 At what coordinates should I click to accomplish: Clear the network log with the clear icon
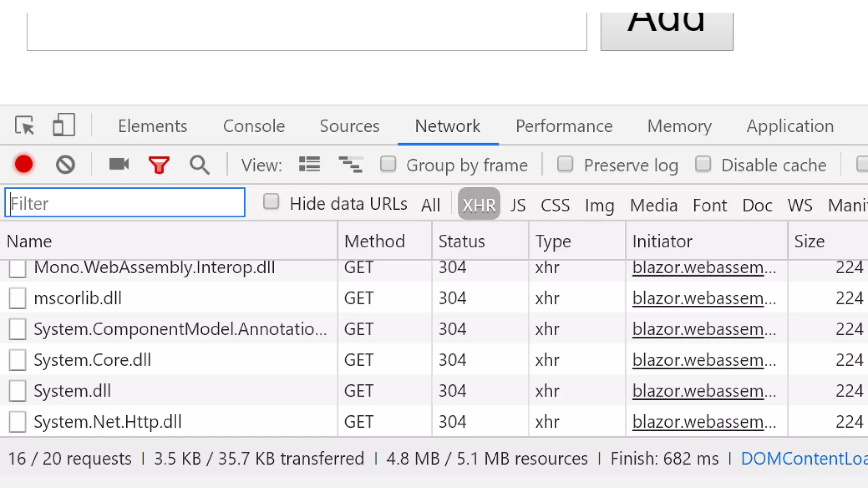click(x=65, y=164)
